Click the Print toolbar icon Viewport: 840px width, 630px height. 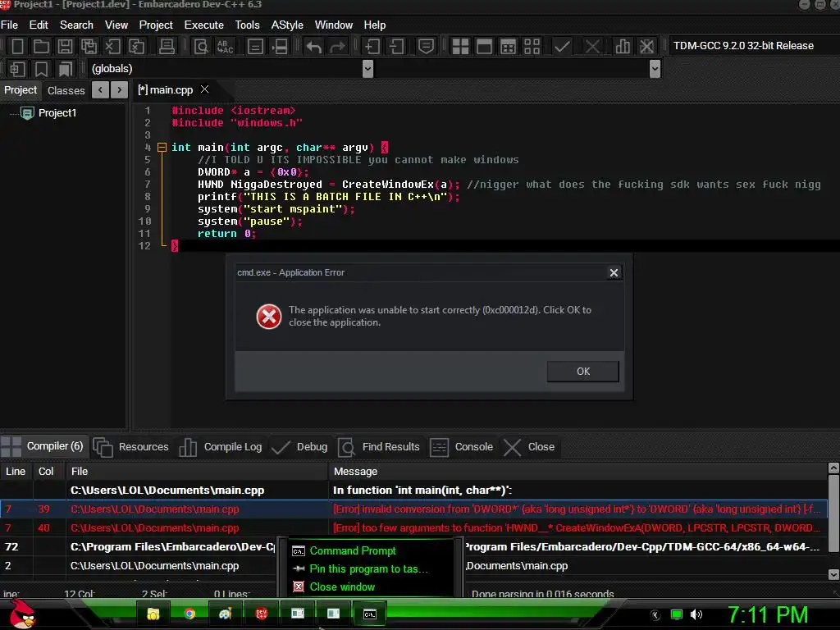click(167, 46)
